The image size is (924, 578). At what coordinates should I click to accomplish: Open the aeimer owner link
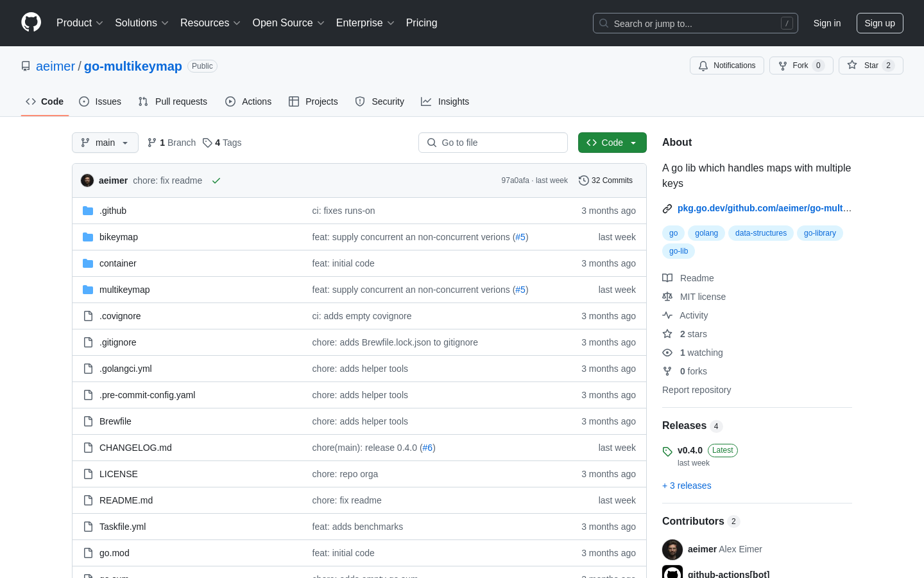(x=55, y=66)
